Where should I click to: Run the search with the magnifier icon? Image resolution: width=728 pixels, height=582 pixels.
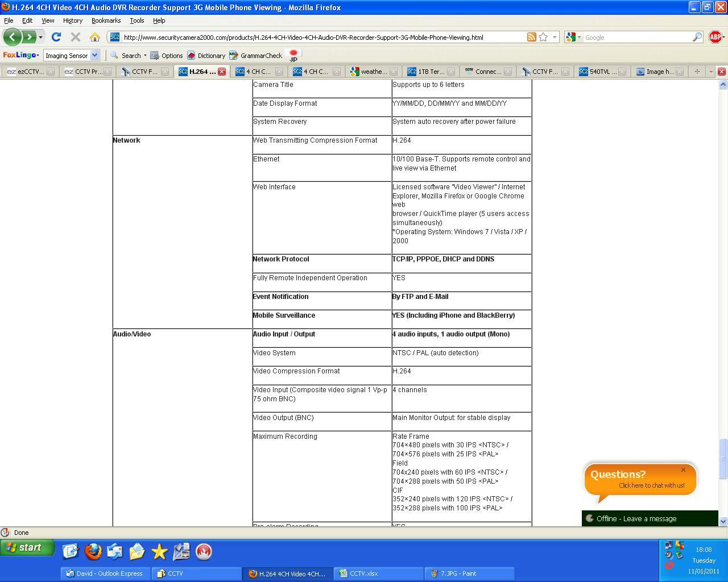point(697,37)
